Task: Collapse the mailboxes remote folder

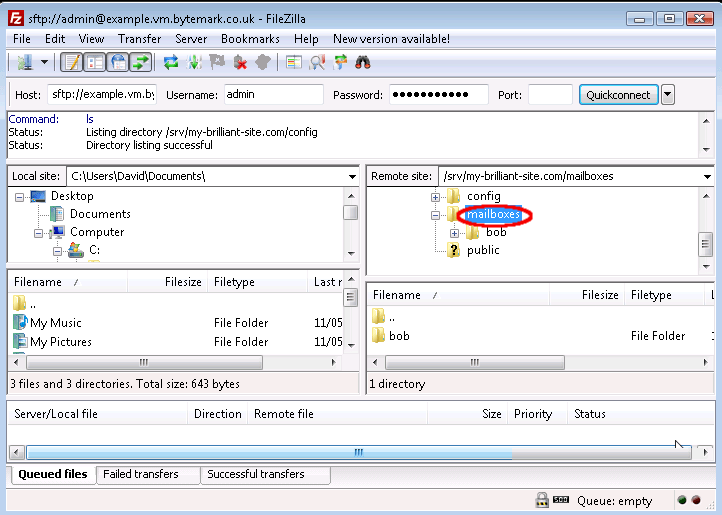Action: 435,215
